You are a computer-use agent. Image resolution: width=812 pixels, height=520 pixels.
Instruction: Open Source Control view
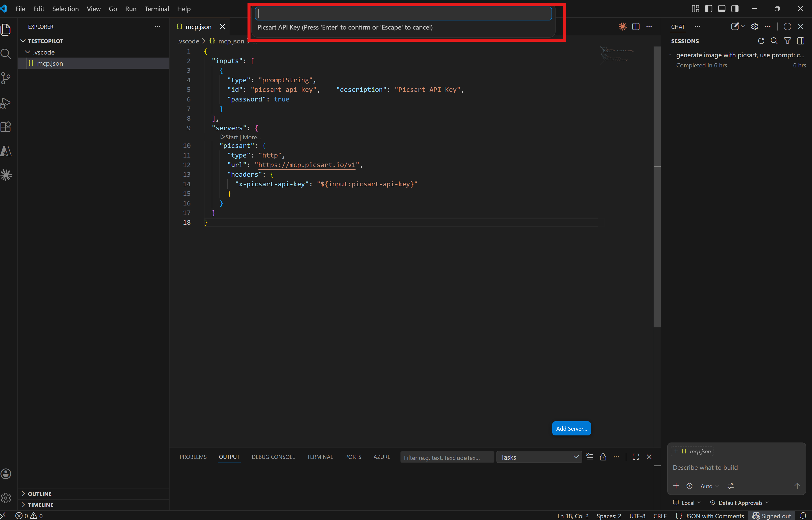[6, 78]
